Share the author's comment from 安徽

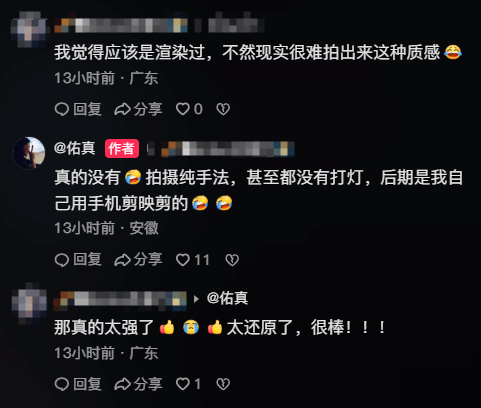[138, 260]
